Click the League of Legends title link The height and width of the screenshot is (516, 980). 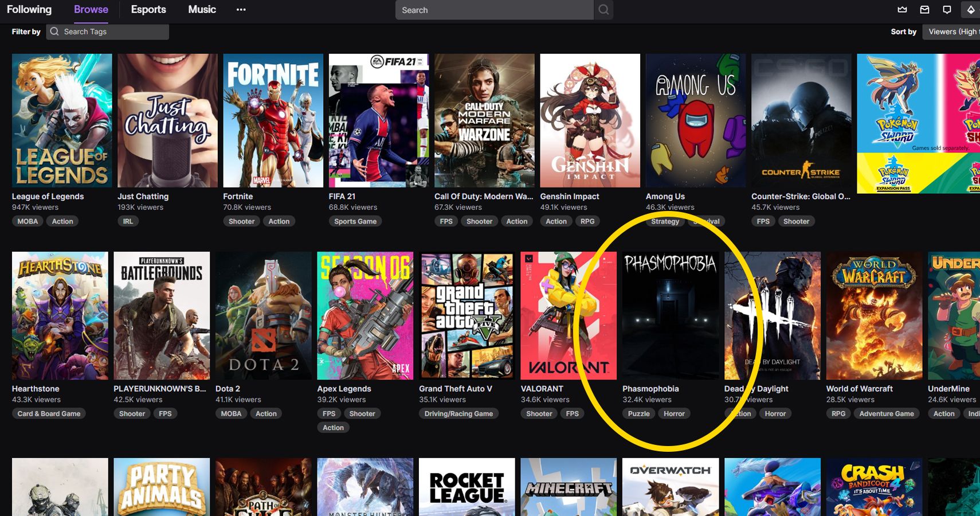pyautogui.click(x=48, y=196)
